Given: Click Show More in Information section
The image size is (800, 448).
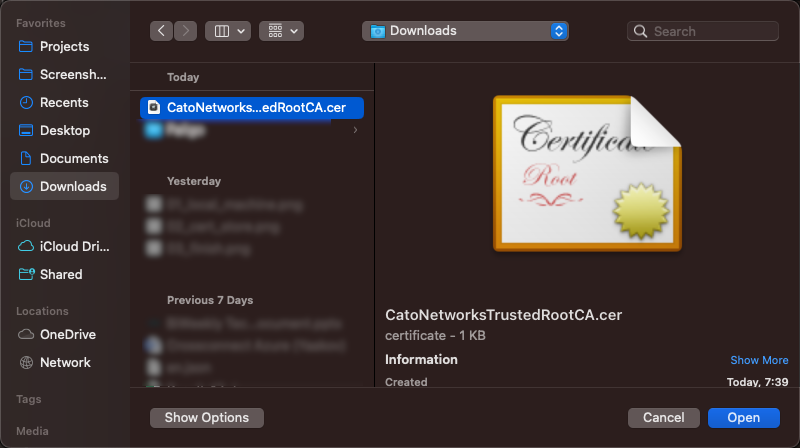Looking at the screenshot, I should pos(759,360).
